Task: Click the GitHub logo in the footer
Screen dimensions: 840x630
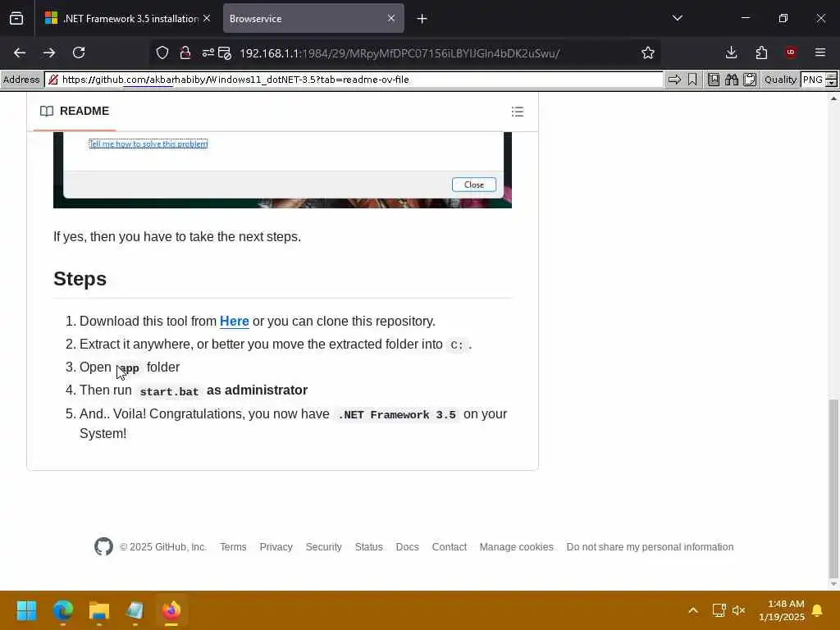Action: click(103, 546)
